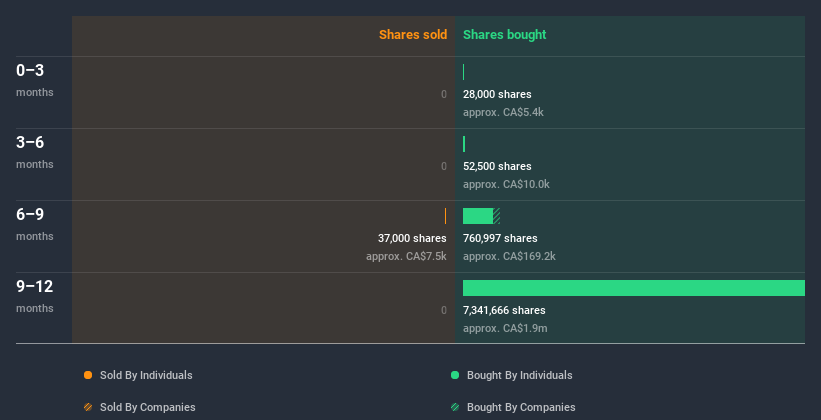Image resolution: width=821 pixels, height=420 pixels.
Task: Click the orange 6–9 months sold bar
Action: click(446, 216)
